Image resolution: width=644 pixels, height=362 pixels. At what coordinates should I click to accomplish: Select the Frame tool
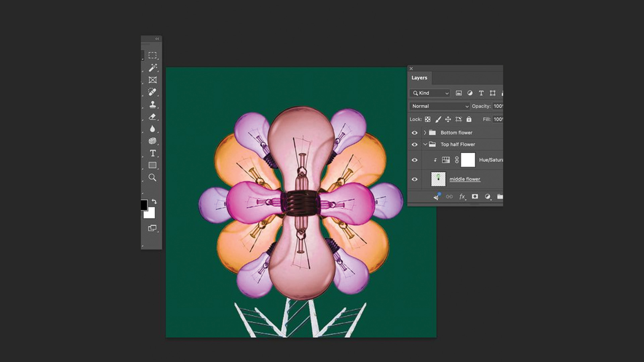point(153,80)
